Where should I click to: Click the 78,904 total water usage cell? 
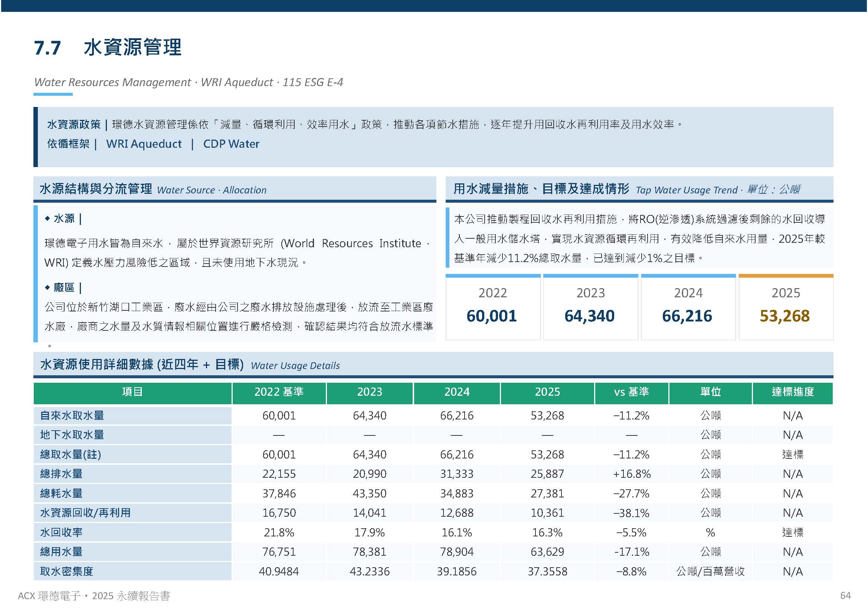pyautogui.click(x=457, y=552)
